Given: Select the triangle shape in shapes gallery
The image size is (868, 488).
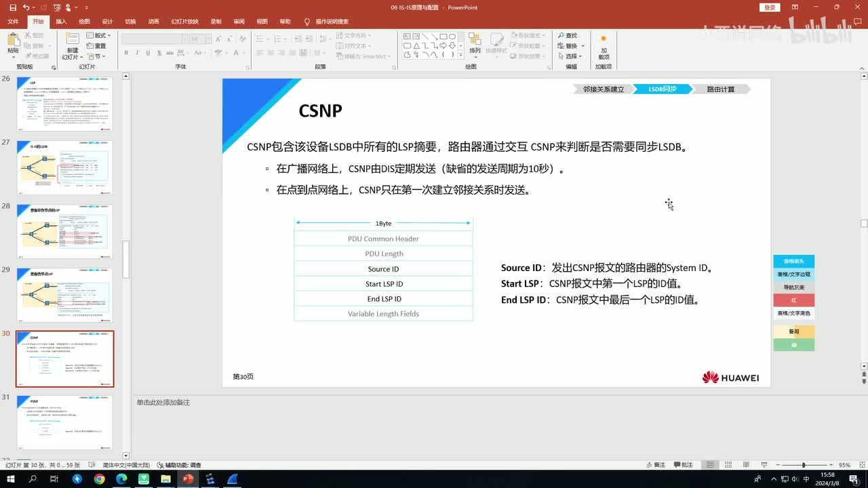Looking at the screenshot, I should tap(416, 46).
